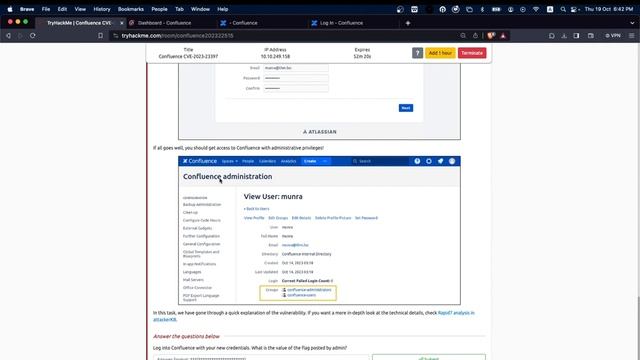Open Spotlight search from menu bar
Image resolution: width=640 pixels, height=360 pixels.
(x=563, y=9)
